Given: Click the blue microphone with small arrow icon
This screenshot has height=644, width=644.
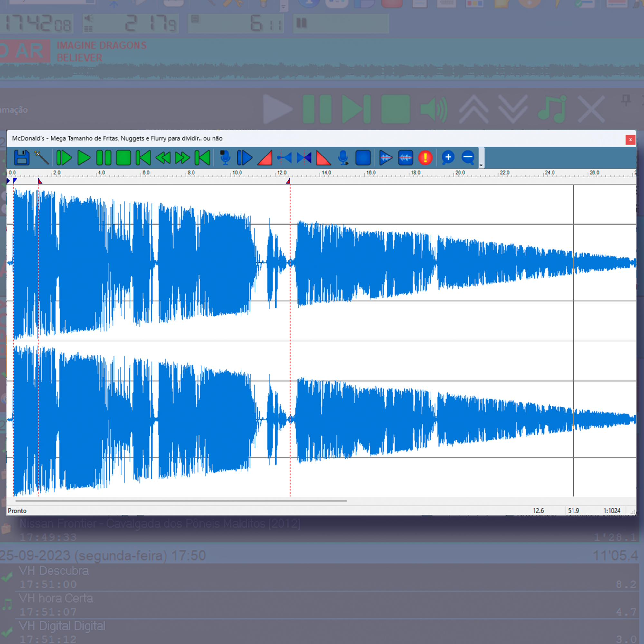Looking at the screenshot, I should 343,158.
